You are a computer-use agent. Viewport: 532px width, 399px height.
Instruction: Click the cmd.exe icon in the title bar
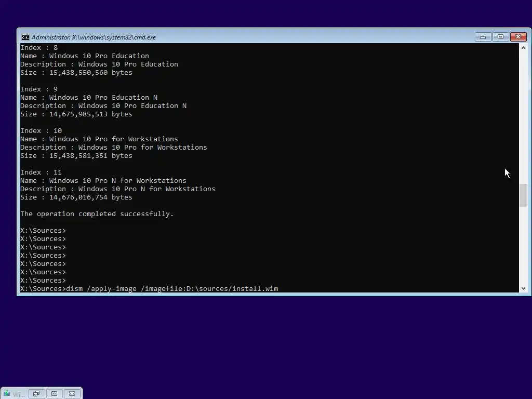[x=25, y=37]
